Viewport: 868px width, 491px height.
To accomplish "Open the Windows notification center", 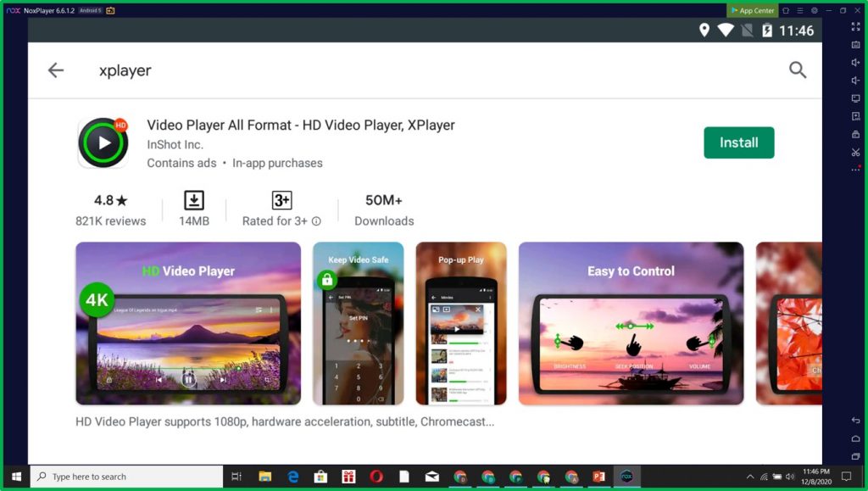I will point(847,477).
